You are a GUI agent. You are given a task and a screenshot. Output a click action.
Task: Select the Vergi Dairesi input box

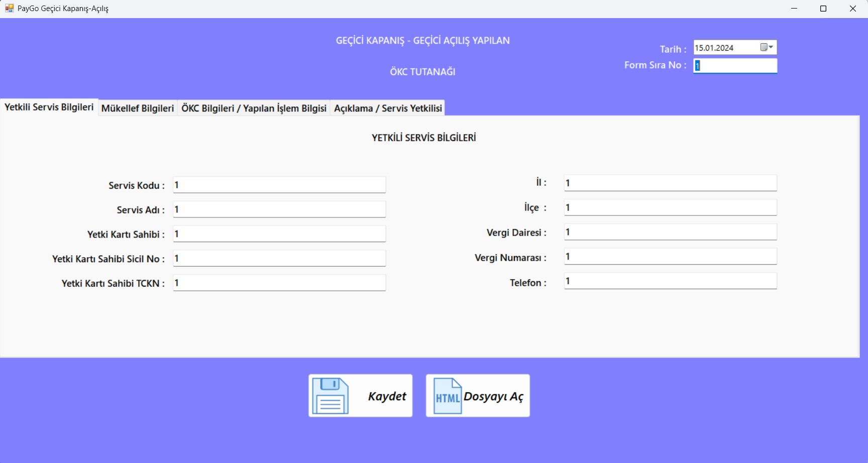[x=670, y=232]
